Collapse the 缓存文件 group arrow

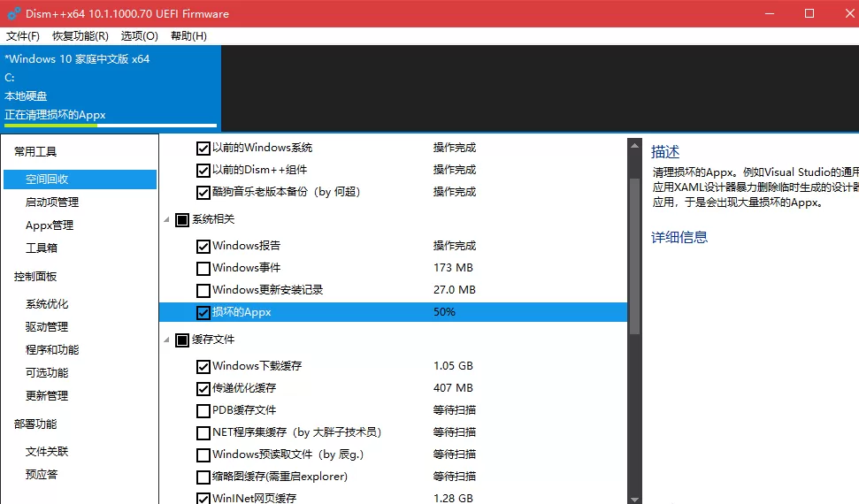pos(166,340)
